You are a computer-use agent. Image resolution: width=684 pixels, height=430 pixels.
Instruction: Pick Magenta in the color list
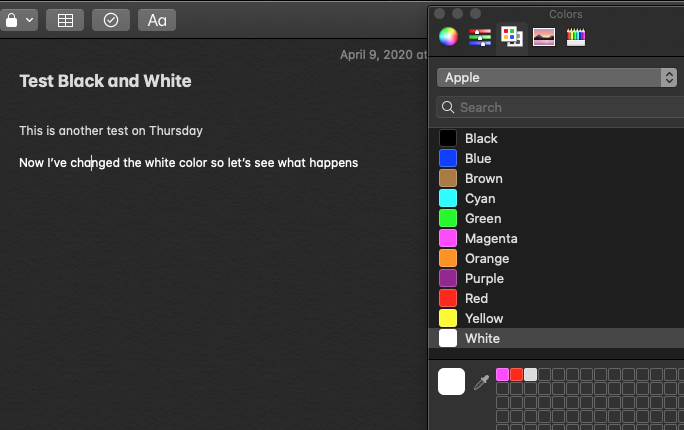click(556, 239)
